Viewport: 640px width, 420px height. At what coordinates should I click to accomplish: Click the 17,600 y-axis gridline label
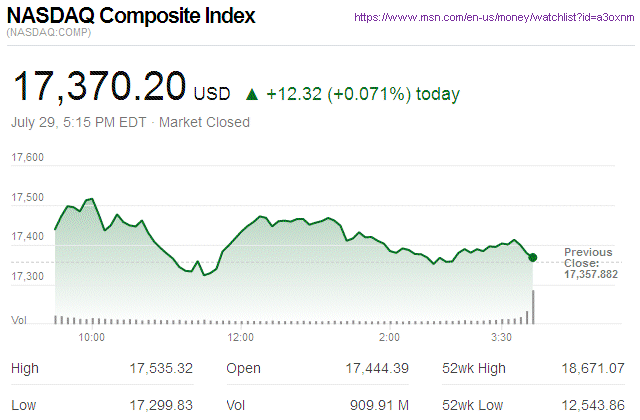tap(27, 158)
